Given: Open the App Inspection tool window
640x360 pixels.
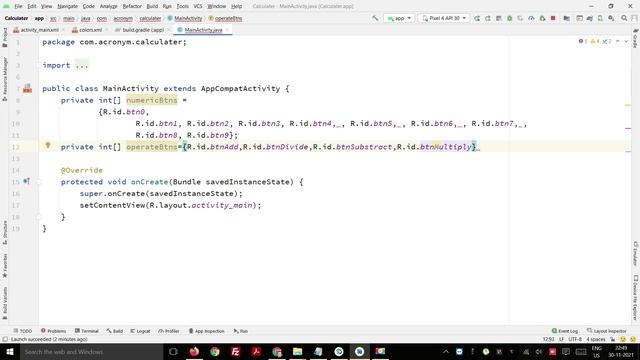Looking at the screenshot, I should [207, 331].
